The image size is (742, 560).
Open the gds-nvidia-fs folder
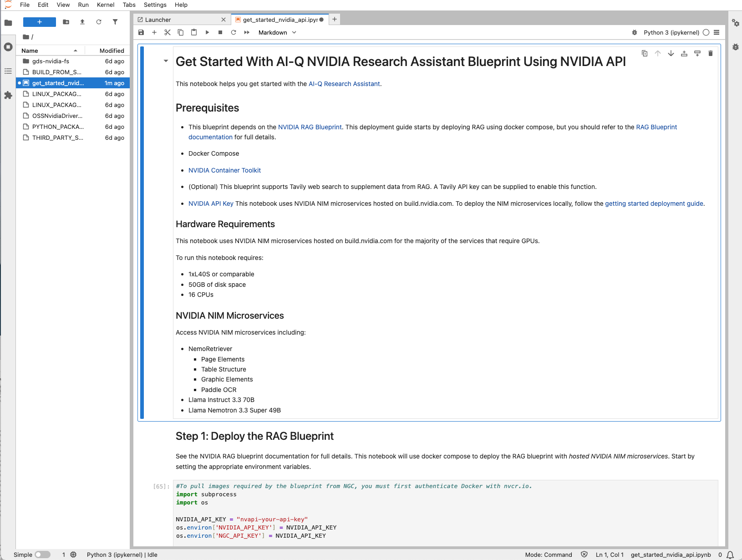click(x=51, y=61)
